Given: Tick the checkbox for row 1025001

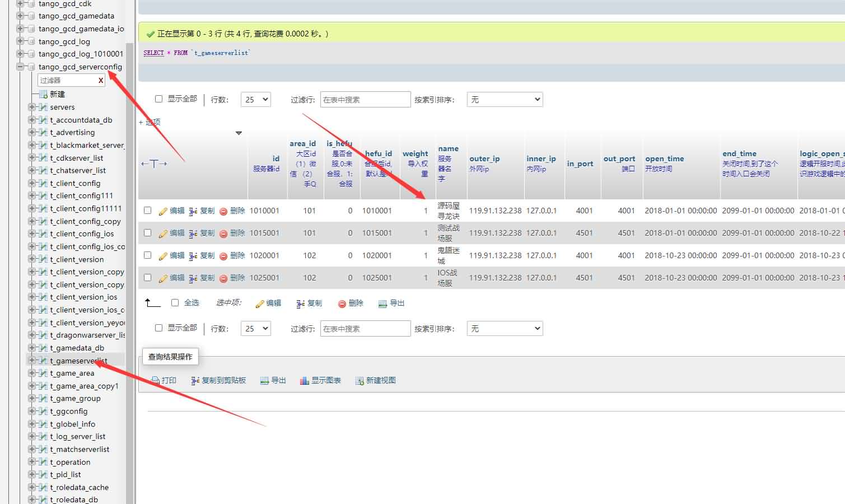Looking at the screenshot, I should coord(147,277).
